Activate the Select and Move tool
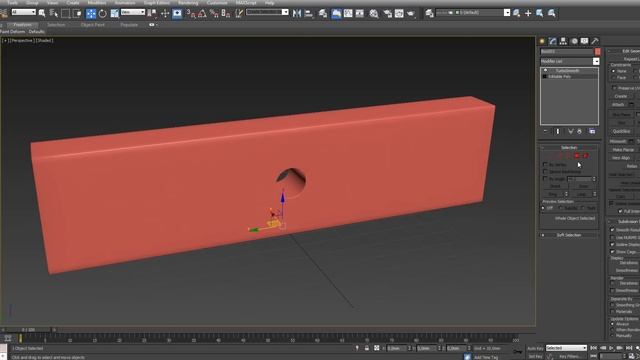 (x=91, y=13)
